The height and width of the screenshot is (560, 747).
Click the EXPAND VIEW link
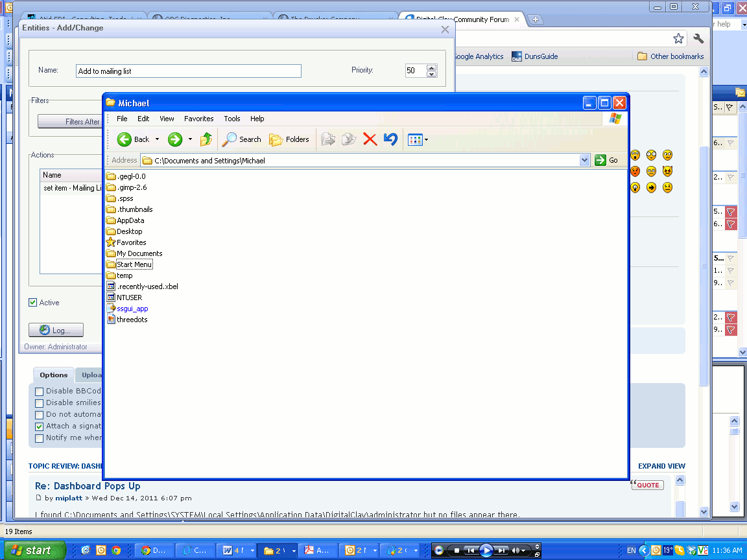pos(661,466)
